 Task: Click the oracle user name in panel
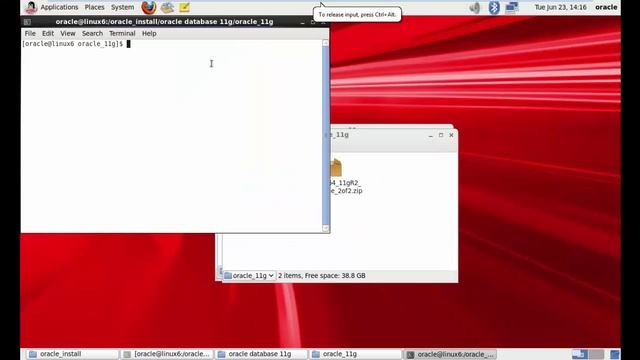tap(606, 7)
